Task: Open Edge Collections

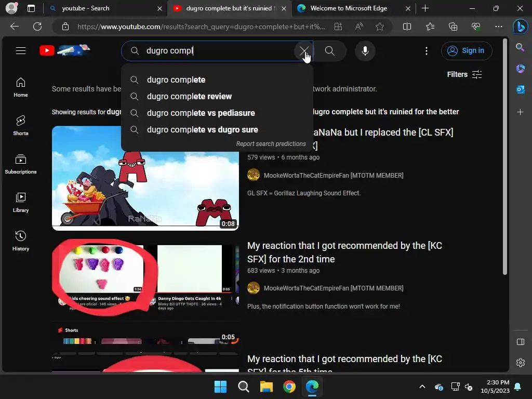Action: point(453,26)
